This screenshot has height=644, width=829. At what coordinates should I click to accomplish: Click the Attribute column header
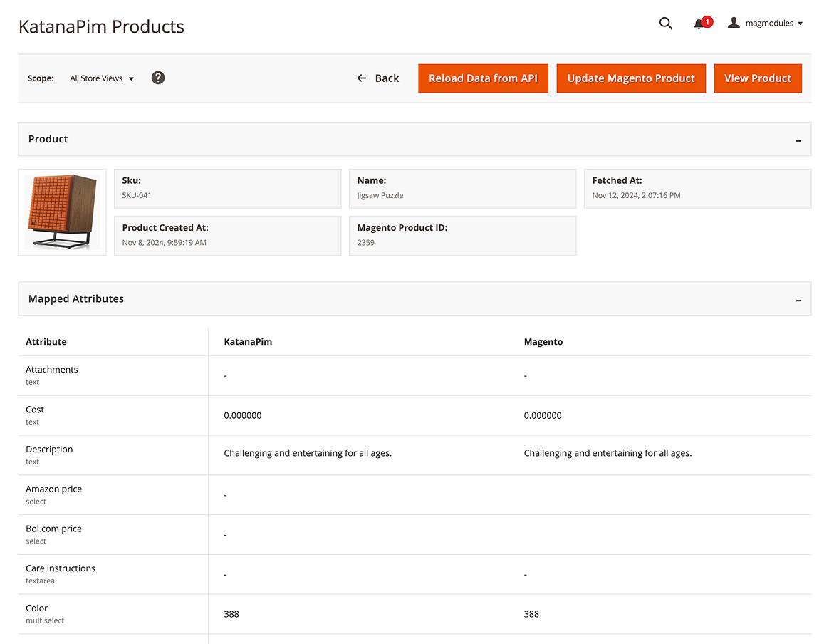(46, 341)
